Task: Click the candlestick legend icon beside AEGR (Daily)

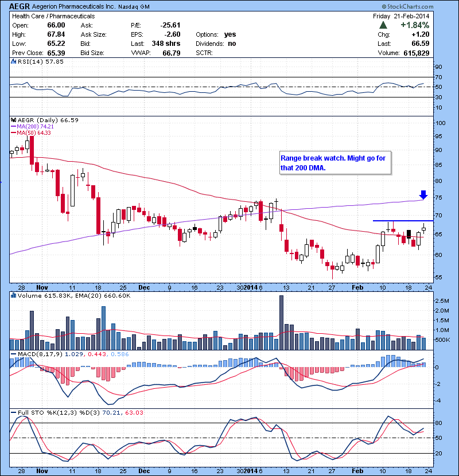Action: [13, 120]
